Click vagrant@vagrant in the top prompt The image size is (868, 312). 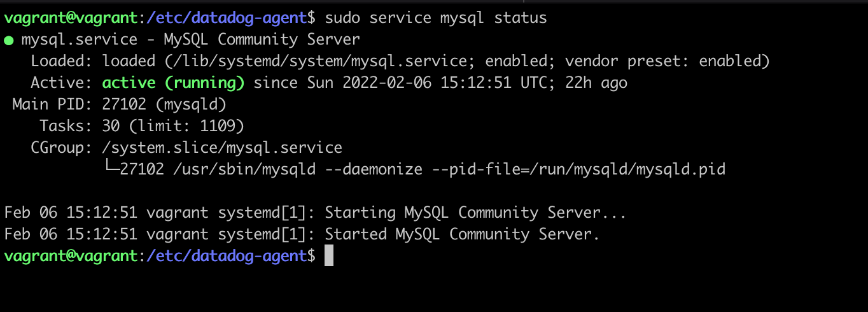(71, 18)
